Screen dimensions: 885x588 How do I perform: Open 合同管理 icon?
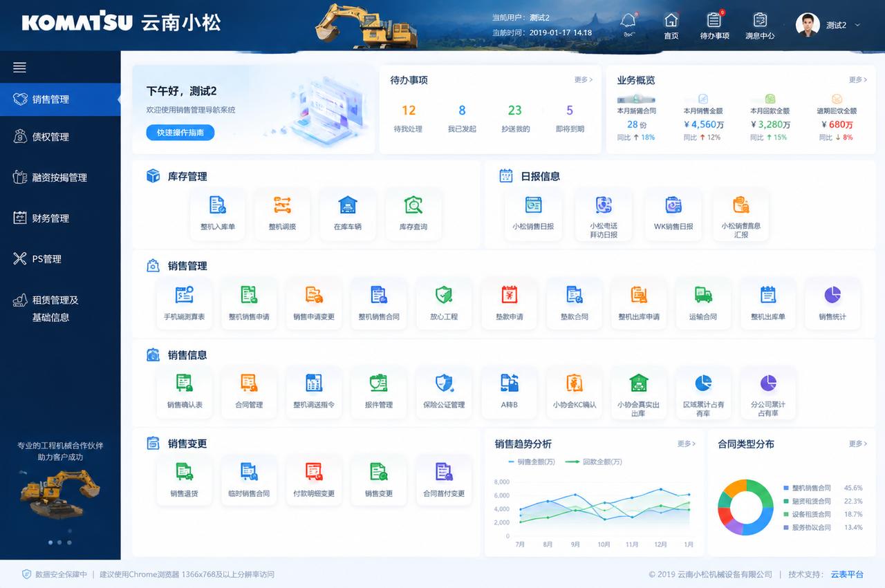(x=249, y=383)
